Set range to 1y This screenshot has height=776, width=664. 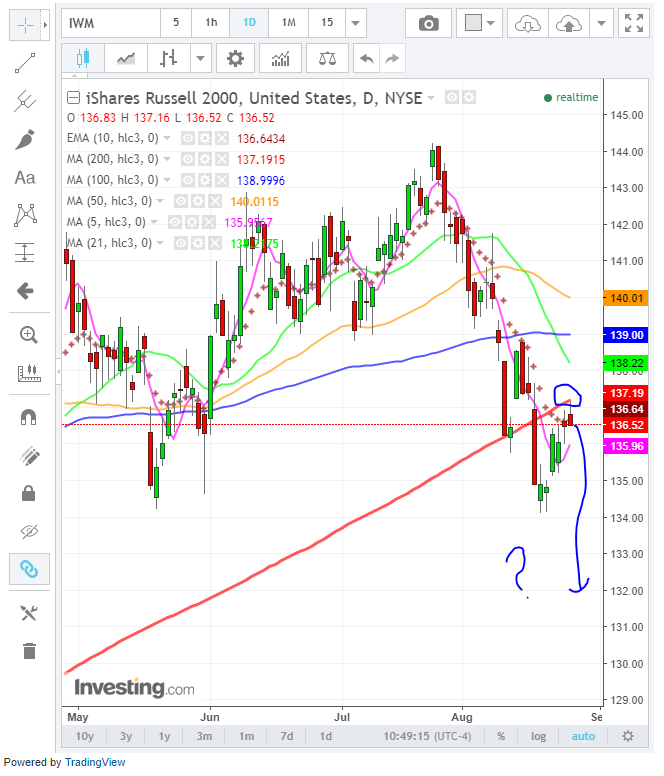pyautogui.click(x=164, y=736)
